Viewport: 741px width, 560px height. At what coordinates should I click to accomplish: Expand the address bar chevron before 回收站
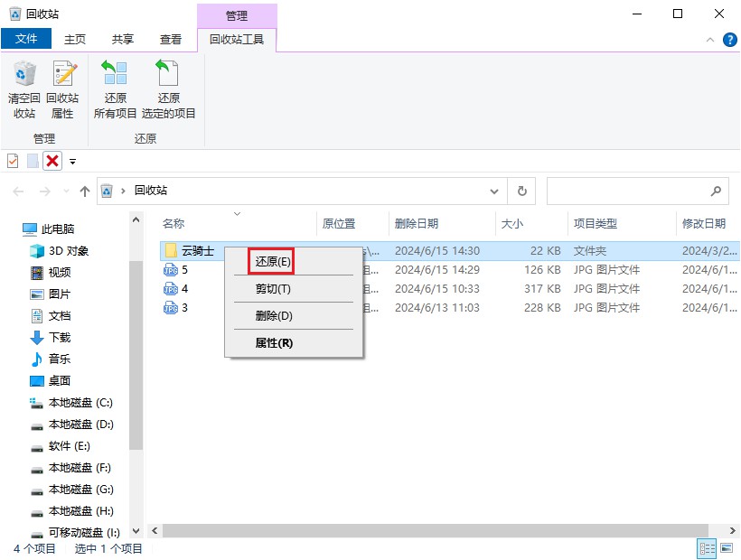123,191
